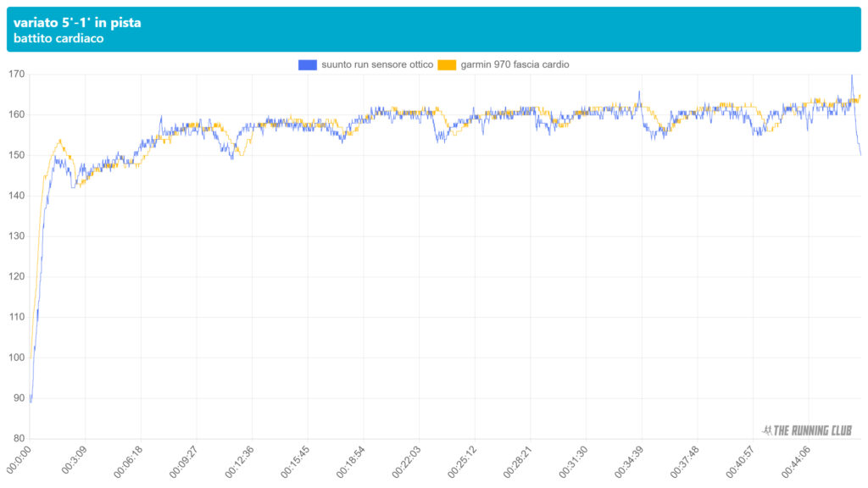This screenshot has height=488, width=868.
Task: Click the 120 value on the y-axis
Action: (16, 277)
